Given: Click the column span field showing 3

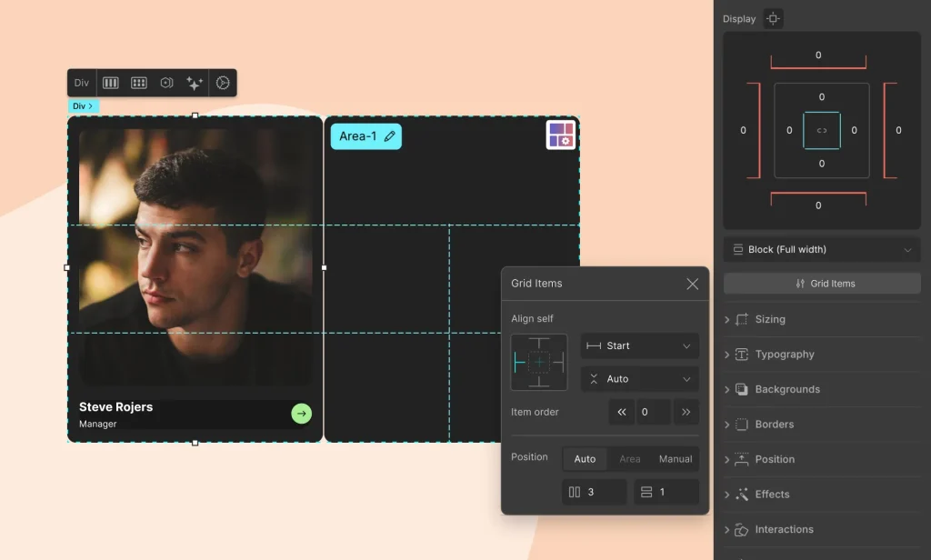Looking at the screenshot, I should coord(595,492).
